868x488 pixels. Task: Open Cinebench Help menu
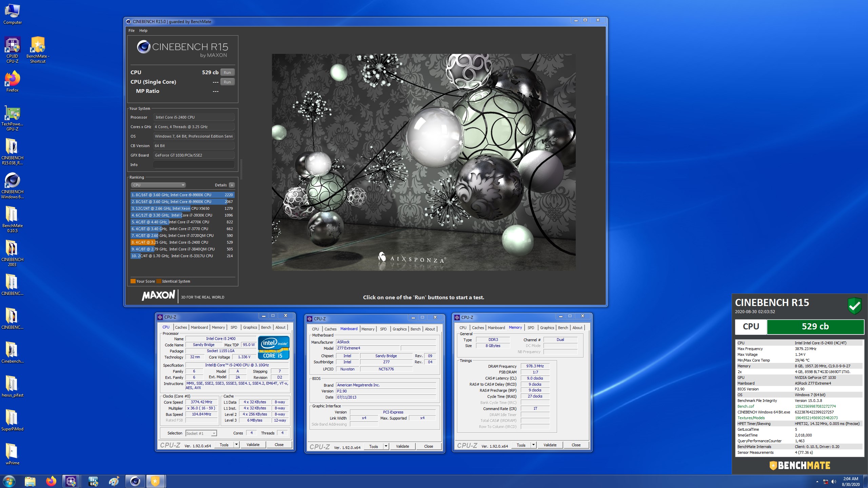[x=143, y=30]
